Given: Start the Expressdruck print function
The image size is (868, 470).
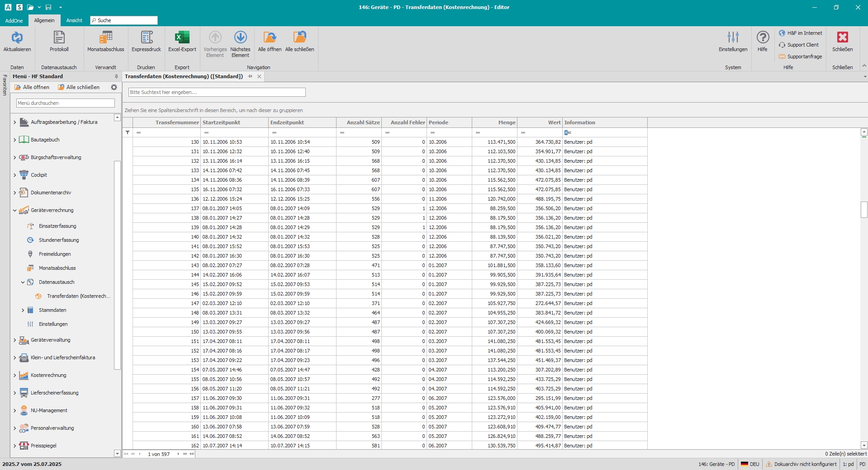Looking at the screenshot, I should 146,38.
